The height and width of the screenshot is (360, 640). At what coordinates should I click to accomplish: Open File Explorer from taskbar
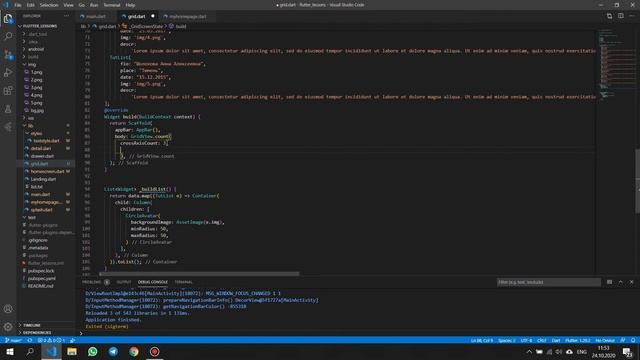pos(72,351)
